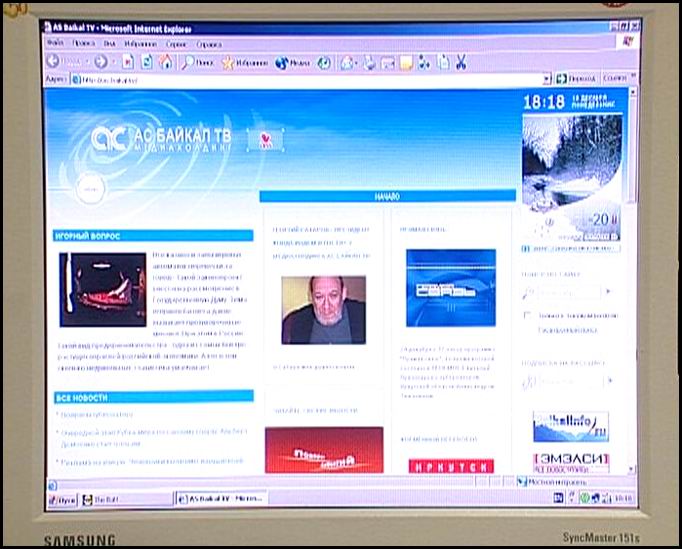Click the 18:18 clock on the page
The height and width of the screenshot is (549, 682).
tap(544, 103)
